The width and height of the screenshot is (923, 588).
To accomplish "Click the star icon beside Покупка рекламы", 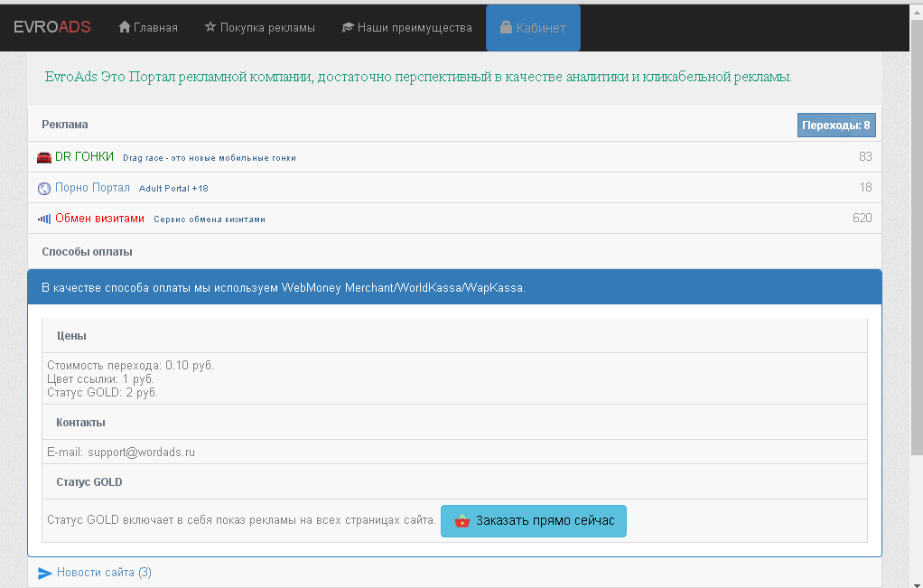I will 210,27.
